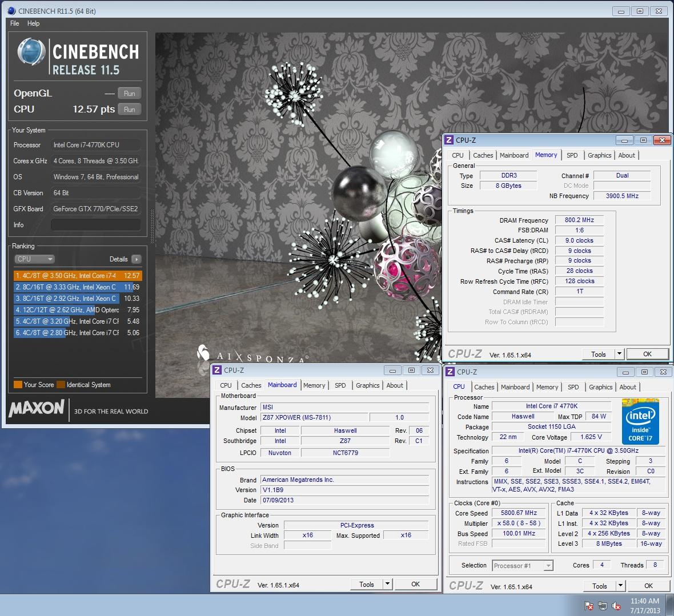Open Tools dropdown arrow in CPU-Z Mainboard window
Screen dimensions: 674x616
(387, 584)
